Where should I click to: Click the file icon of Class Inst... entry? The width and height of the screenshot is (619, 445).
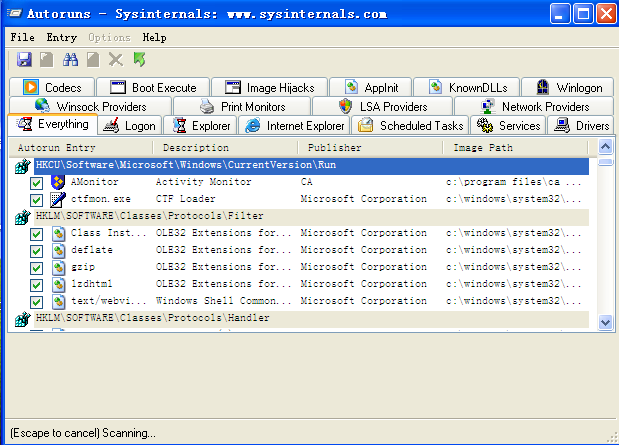[58, 233]
